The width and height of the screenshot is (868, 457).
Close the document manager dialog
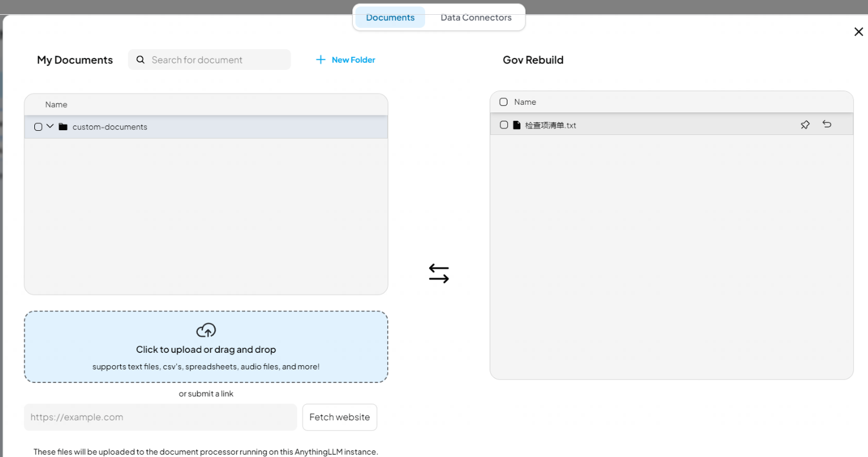click(x=859, y=31)
